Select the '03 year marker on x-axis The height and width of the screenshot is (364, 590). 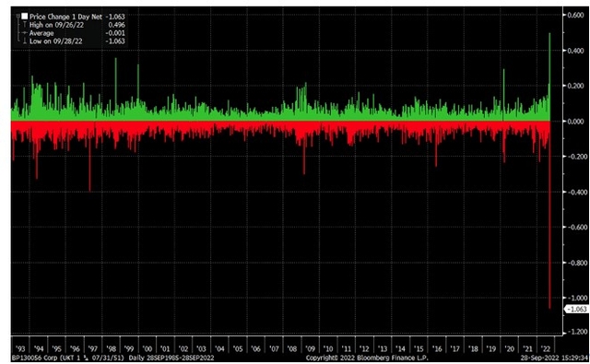click(201, 348)
